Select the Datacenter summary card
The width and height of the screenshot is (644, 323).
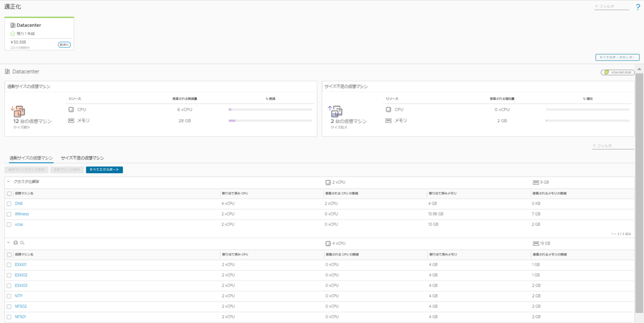39,34
